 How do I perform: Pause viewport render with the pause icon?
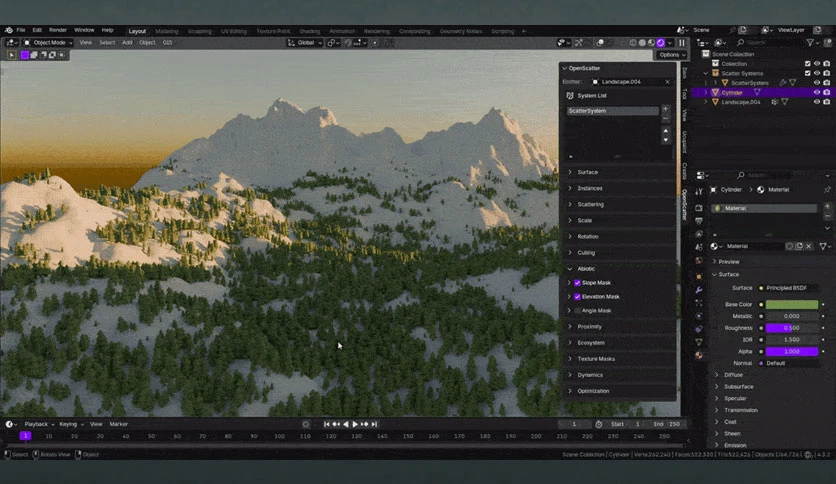coord(682,43)
